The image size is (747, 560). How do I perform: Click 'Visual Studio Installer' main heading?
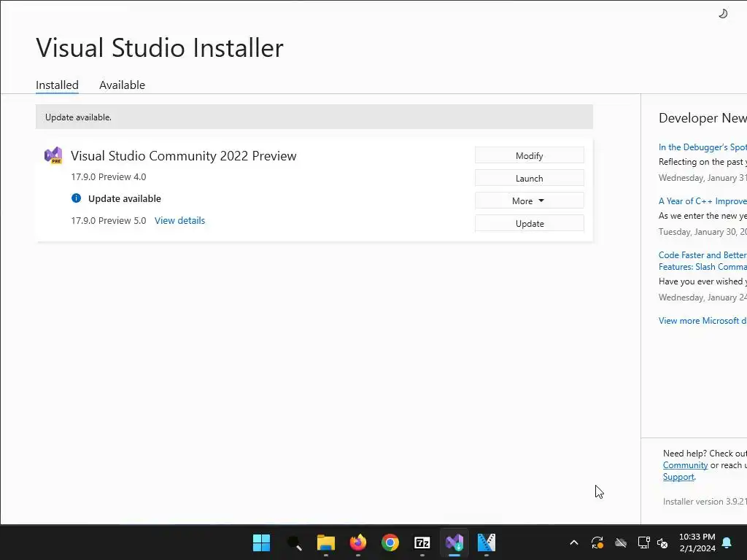[x=160, y=47]
